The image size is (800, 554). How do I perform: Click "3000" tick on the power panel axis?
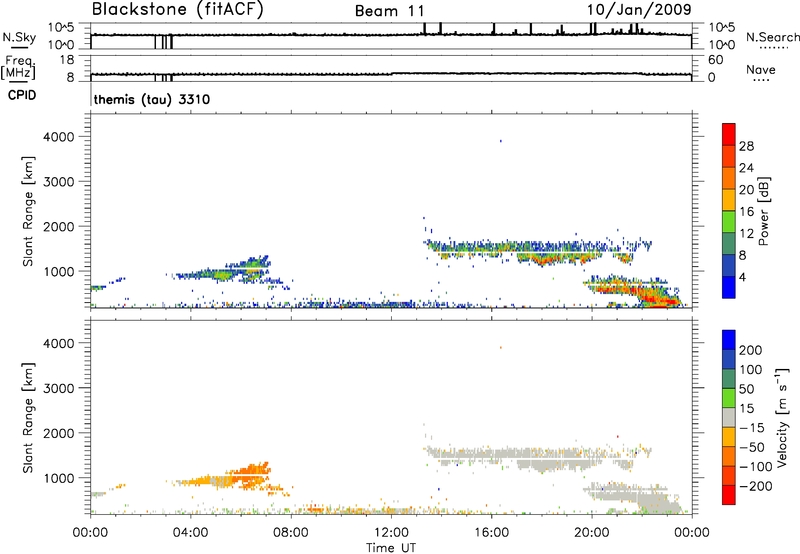point(59,182)
